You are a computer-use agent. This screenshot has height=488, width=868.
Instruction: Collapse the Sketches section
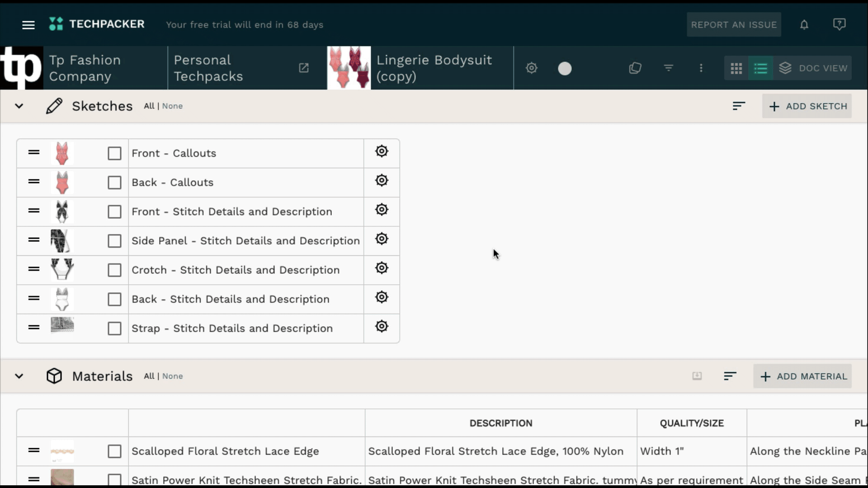19,106
